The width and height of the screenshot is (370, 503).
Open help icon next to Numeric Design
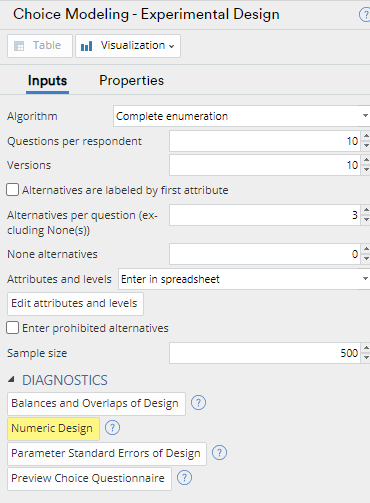(x=112, y=428)
